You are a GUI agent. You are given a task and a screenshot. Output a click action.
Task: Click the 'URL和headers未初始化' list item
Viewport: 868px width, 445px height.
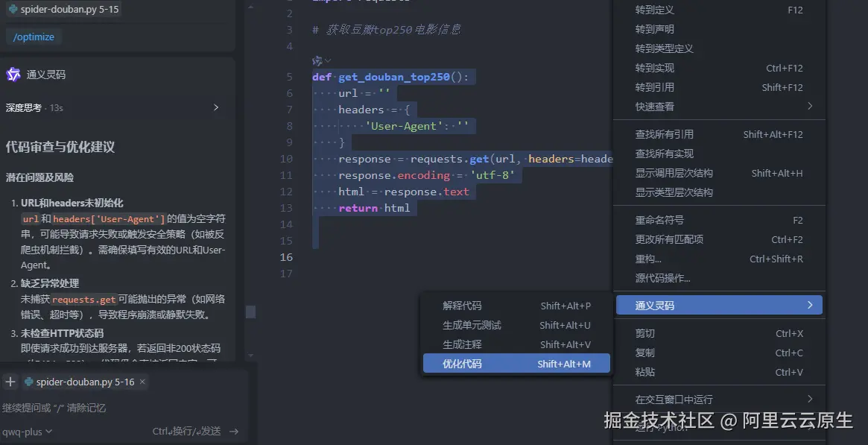(x=72, y=203)
